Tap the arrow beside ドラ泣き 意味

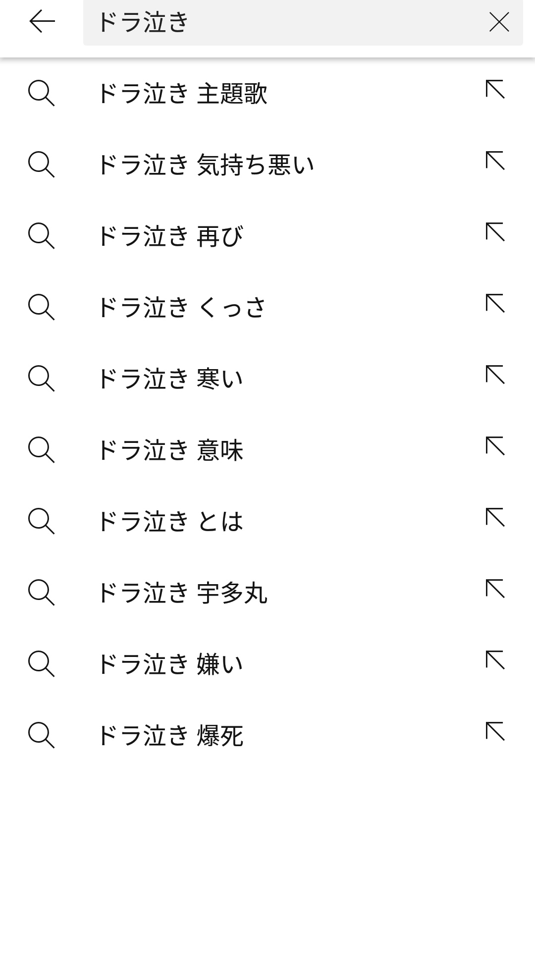[x=495, y=446]
